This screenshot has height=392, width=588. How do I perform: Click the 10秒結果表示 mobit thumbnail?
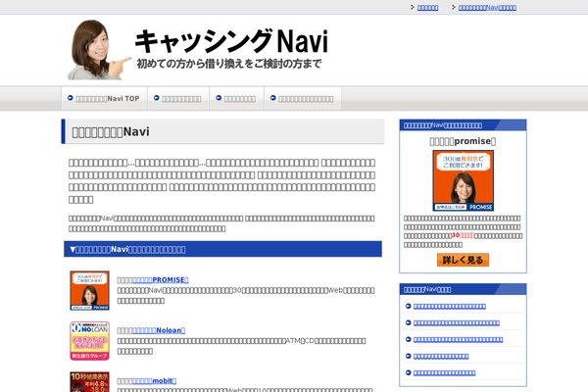coord(89,382)
